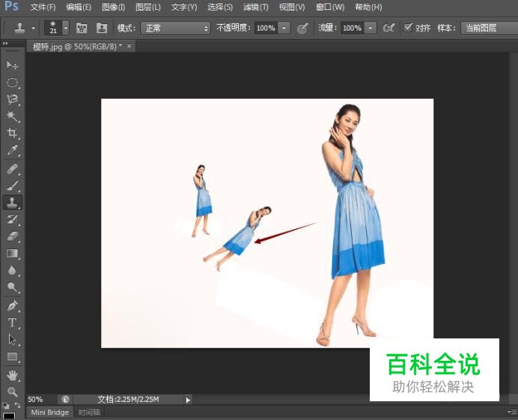Select the Gradient tool
The height and width of the screenshot is (420, 518).
coord(12,254)
